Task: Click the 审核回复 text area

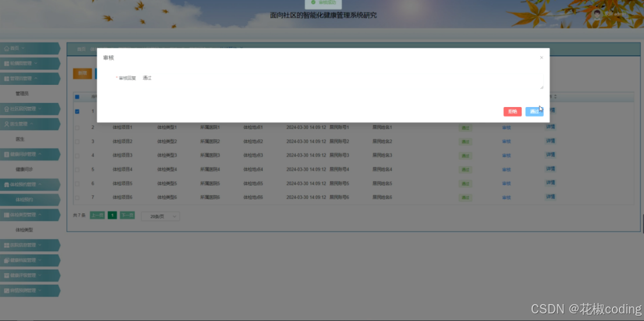Action: (342, 81)
